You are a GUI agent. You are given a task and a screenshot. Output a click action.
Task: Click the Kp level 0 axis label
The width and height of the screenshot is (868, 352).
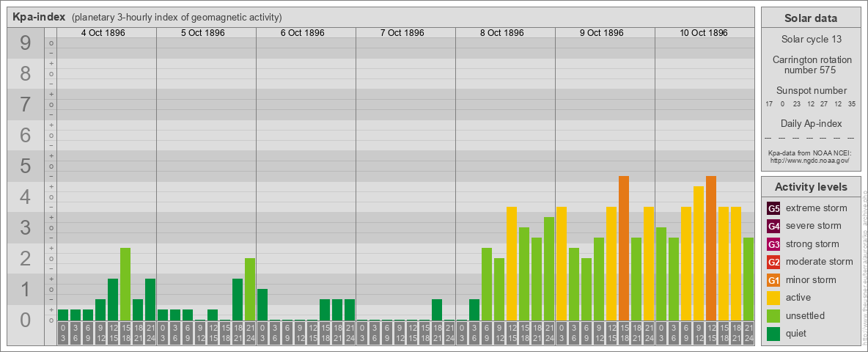[26, 320]
